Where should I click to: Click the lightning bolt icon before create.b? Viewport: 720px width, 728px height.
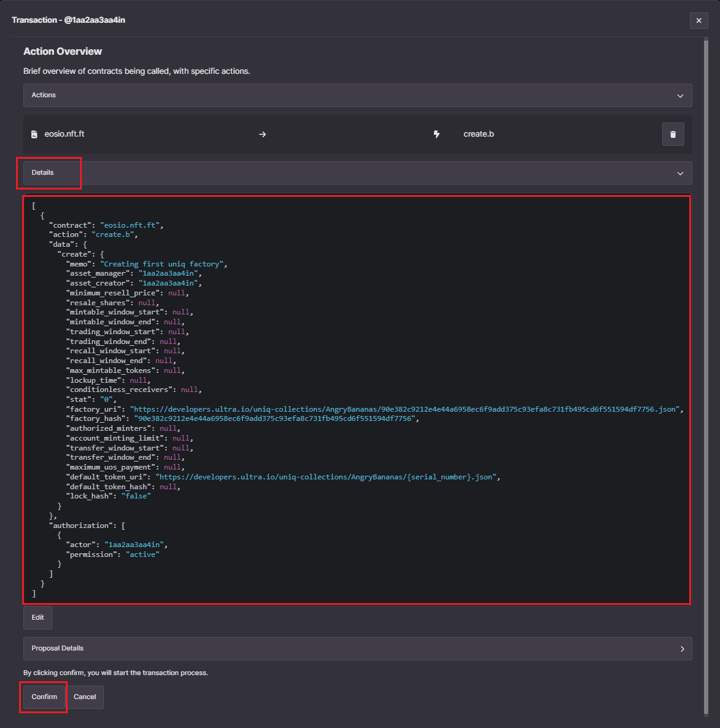click(437, 134)
